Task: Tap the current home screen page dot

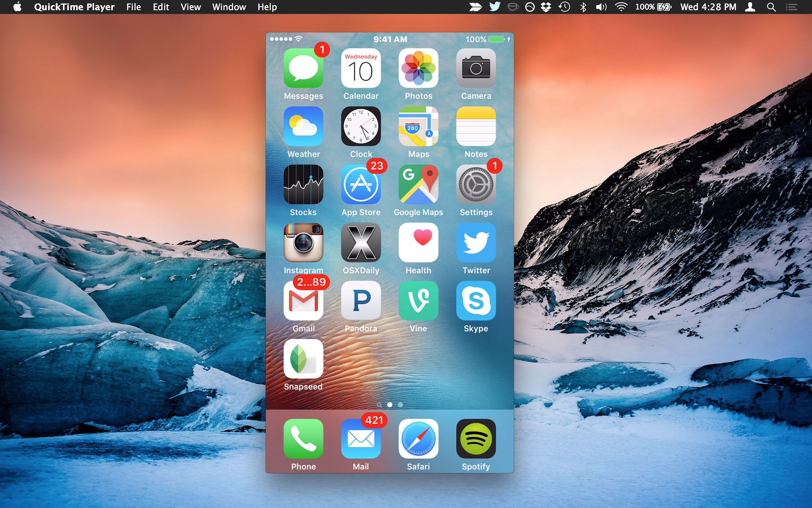Action: (390, 405)
